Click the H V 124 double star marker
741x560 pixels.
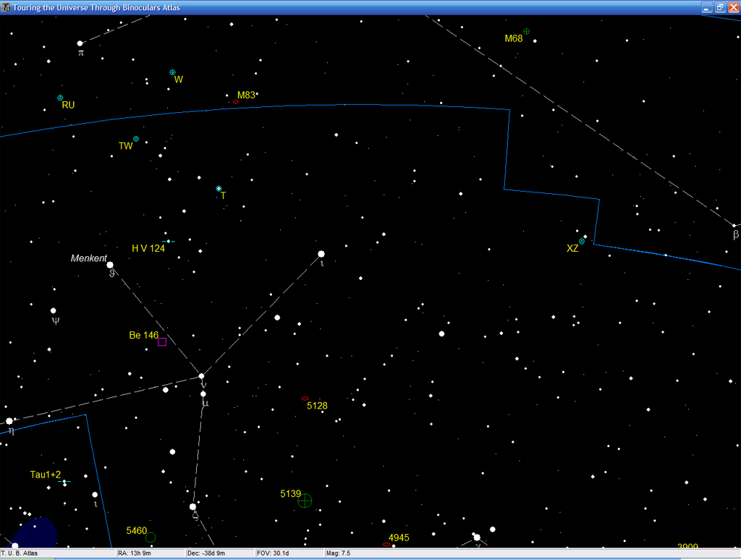pos(168,241)
